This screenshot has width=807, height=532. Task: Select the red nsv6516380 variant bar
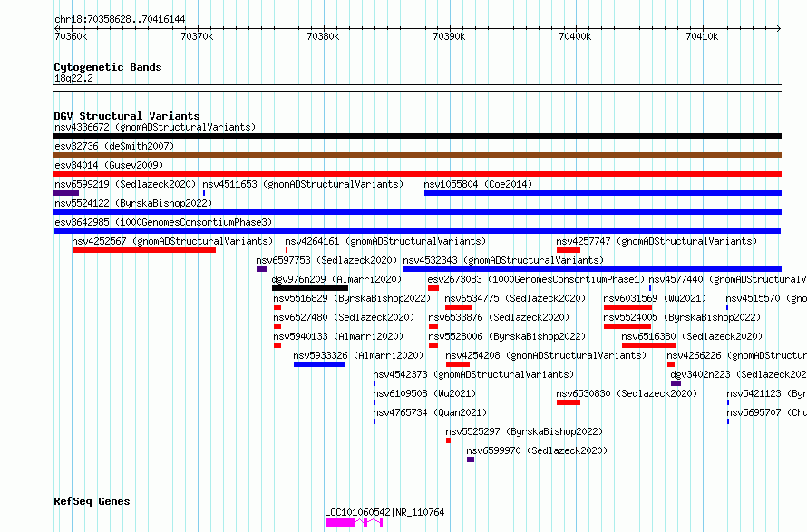(x=648, y=345)
